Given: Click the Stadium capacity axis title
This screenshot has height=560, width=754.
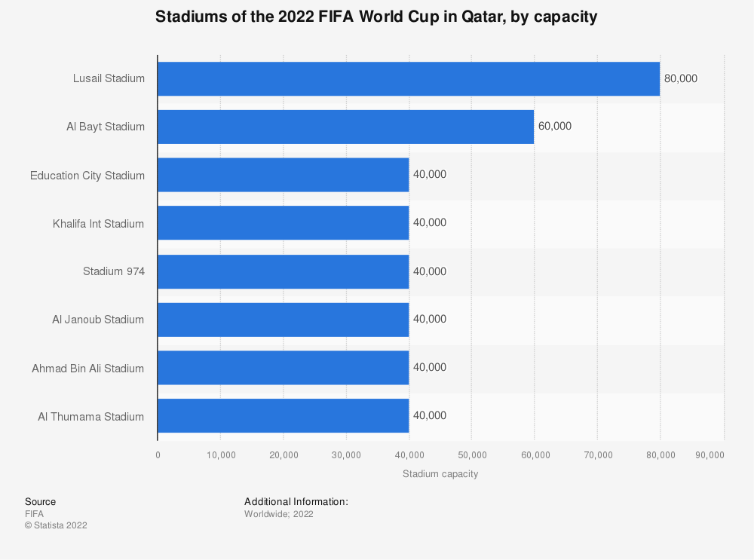Looking at the screenshot, I should point(440,473).
